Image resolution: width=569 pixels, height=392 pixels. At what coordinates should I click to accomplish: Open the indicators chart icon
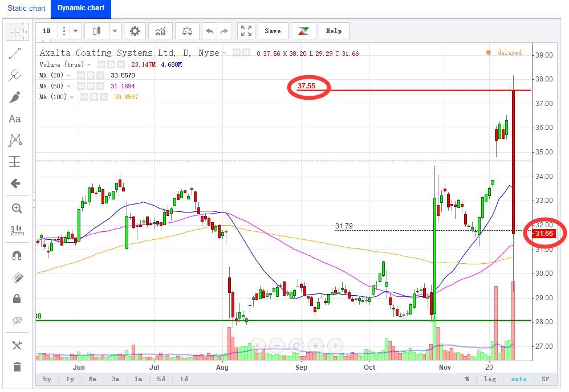click(x=160, y=31)
